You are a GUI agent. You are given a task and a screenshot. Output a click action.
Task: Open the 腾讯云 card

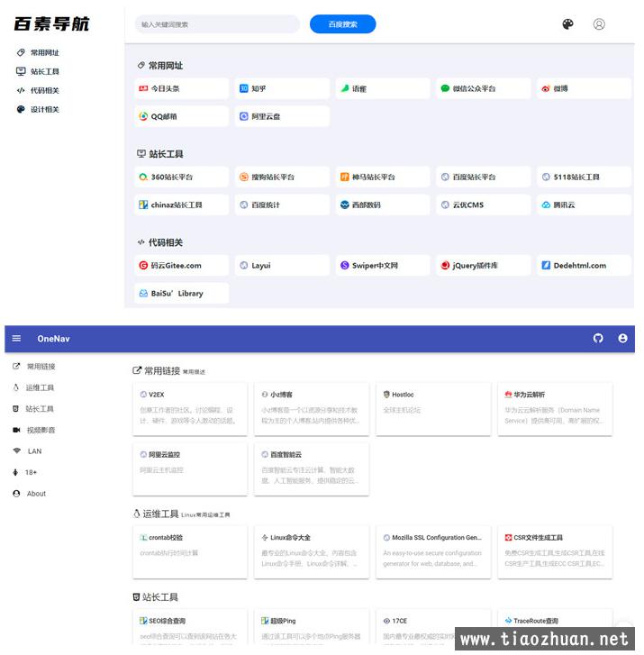click(x=585, y=205)
